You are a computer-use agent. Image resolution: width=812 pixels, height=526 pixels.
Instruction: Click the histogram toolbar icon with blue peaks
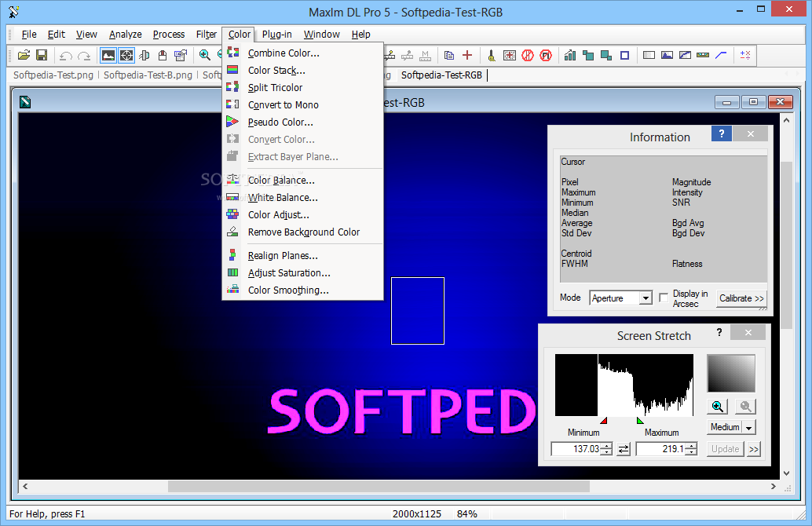(667, 56)
